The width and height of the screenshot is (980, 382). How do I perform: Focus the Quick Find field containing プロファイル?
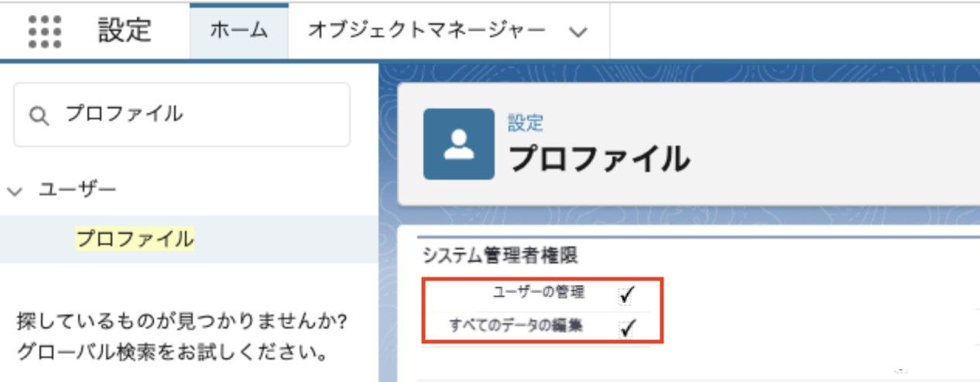[x=181, y=115]
